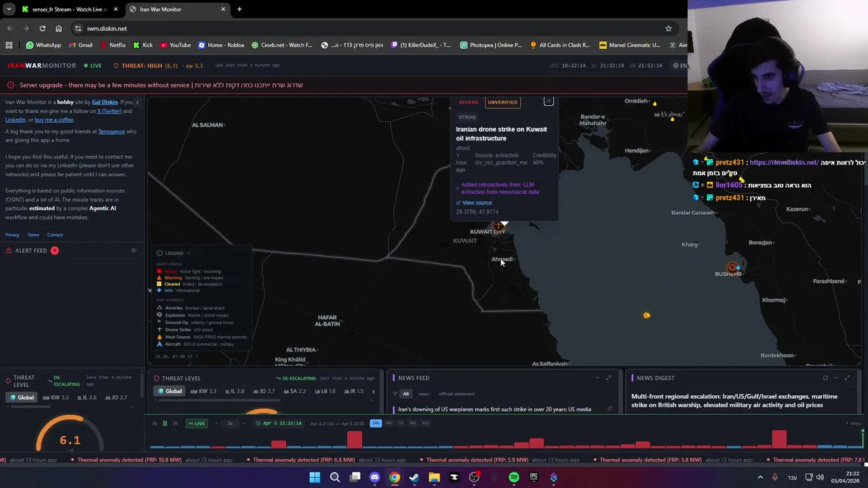Image resolution: width=868 pixels, height=488 pixels.
Task: Increase playback speed with up chevron
Action: click(x=244, y=424)
